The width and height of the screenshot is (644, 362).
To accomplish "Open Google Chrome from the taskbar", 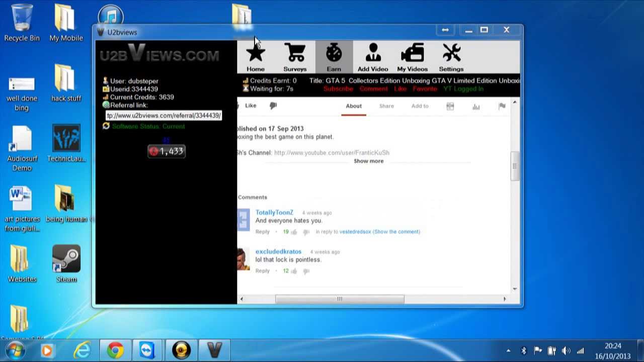I will pyautogui.click(x=115, y=350).
